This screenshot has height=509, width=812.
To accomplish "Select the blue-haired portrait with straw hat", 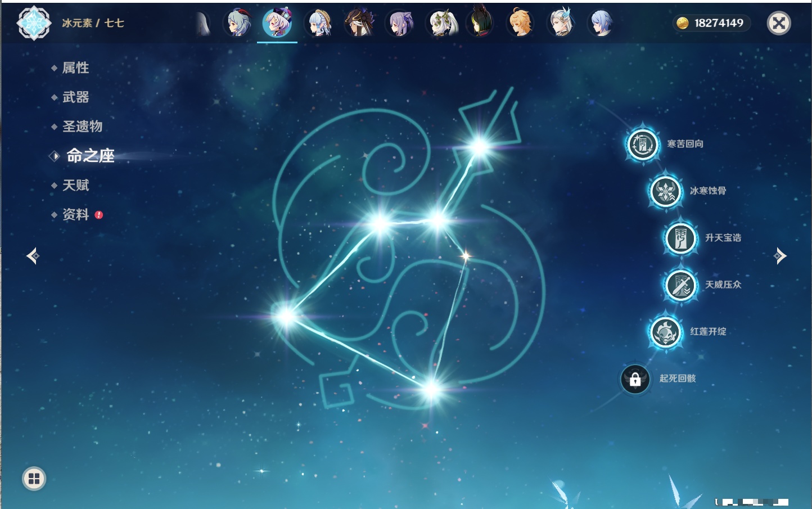I will pyautogui.click(x=319, y=23).
